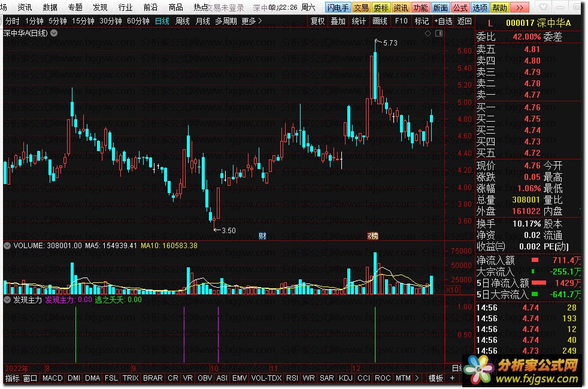Click the 窗口 tab at bottom
The width and height of the screenshot is (588, 389).
pos(31,378)
